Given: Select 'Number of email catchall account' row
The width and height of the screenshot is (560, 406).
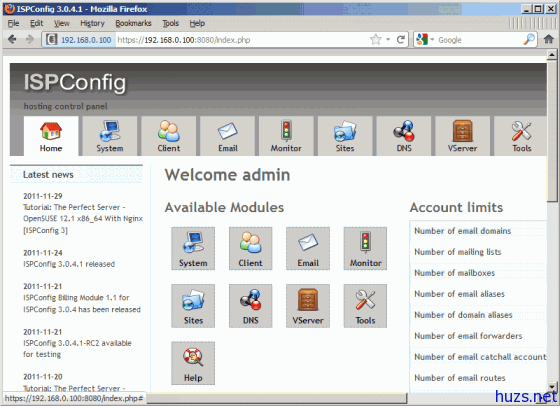Looking at the screenshot, I should click(478, 357).
